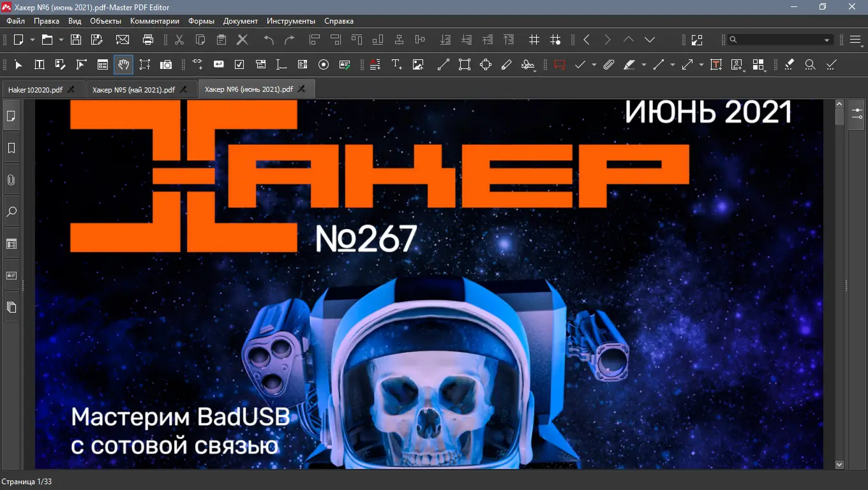The image size is (868, 490).
Task: Click the vertical scrollbar thumb
Action: point(839,117)
